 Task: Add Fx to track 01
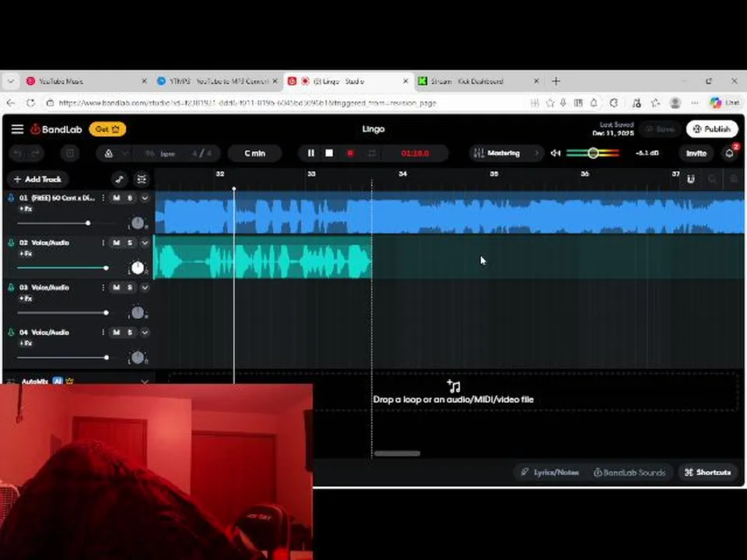coord(26,208)
